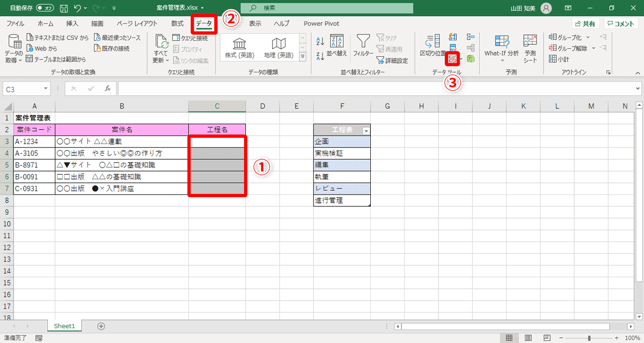Click Web から data source
Viewport: 644px width, 343px height.
pos(41,49)
